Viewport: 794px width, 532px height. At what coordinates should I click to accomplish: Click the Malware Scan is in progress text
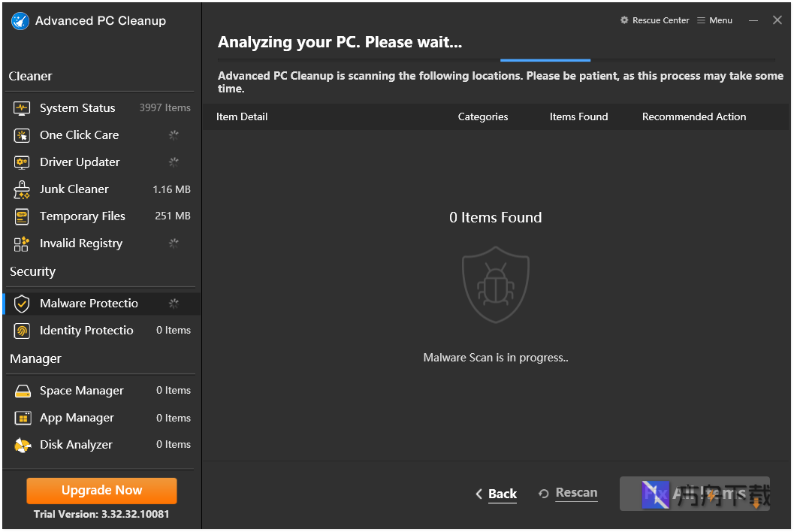tap(496, 358)
